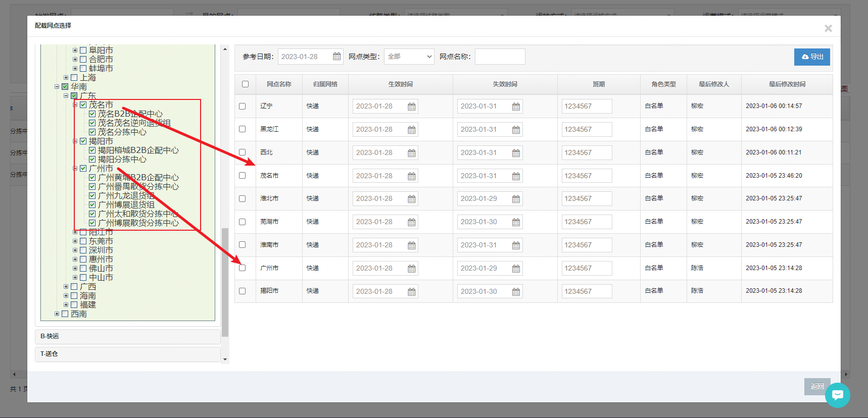This screenshot has height=418, width=868.
Task: Uncheck 茂名分拣中心 in the tree
Action: [x=92, y=132]
